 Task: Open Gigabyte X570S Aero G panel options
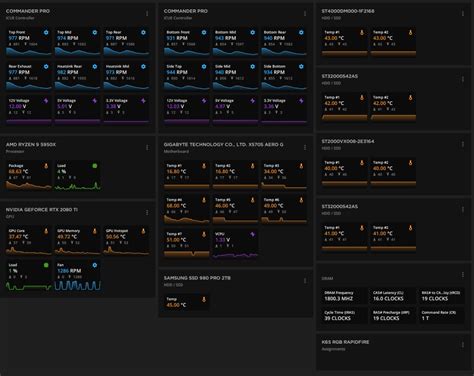[x=305, y=147]
